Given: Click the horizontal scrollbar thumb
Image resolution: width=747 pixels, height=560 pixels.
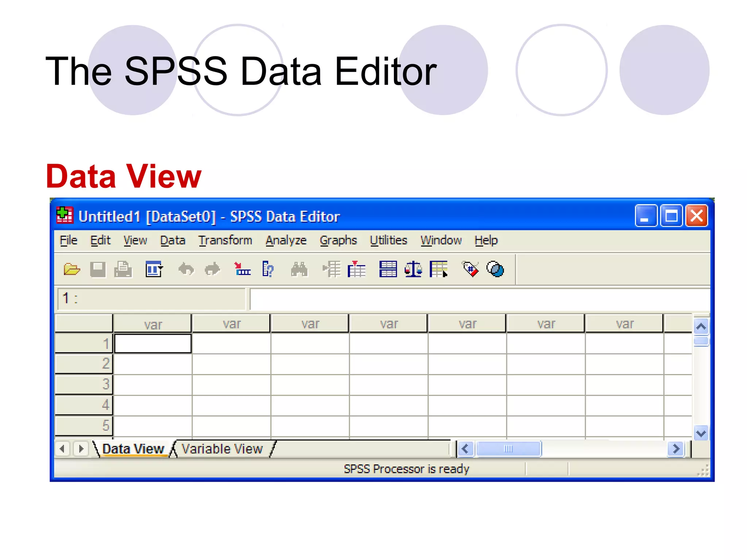Looking at the screenshot, I should 508,448.
